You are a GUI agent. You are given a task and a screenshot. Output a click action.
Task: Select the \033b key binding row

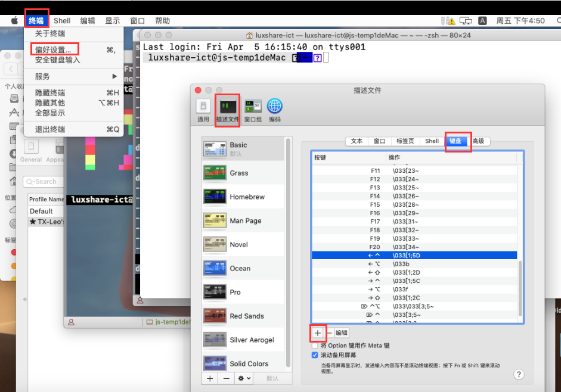[x=415, y=264]
